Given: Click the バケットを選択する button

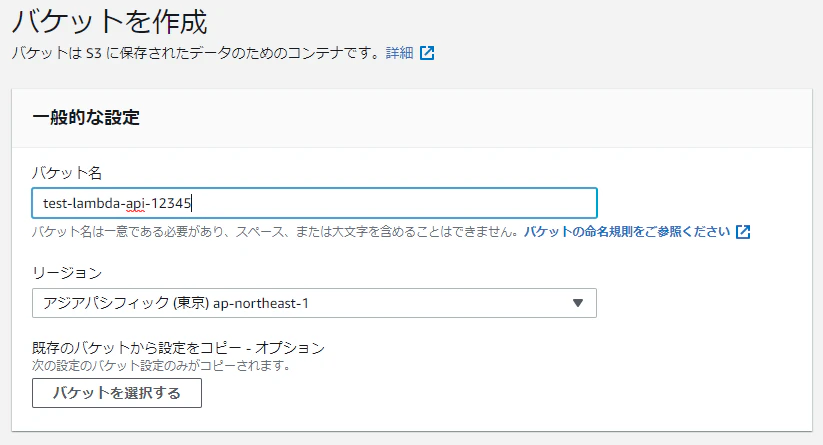Looking at the screenshot, I should [x=117, y=393].
